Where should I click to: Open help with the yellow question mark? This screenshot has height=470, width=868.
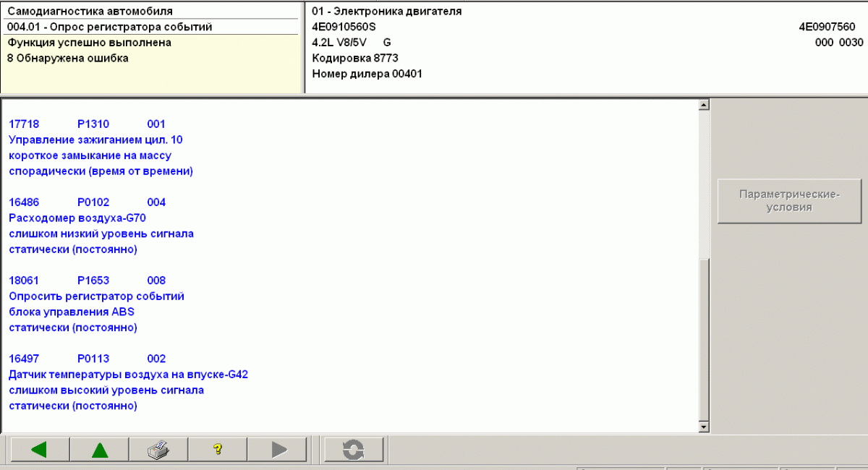click(x=218, y=450)
